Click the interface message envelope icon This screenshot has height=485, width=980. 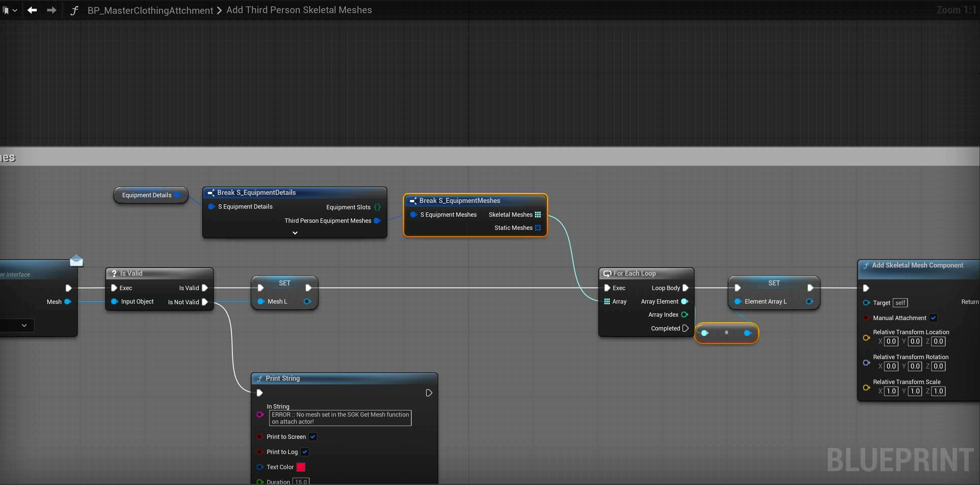point(76,261)
